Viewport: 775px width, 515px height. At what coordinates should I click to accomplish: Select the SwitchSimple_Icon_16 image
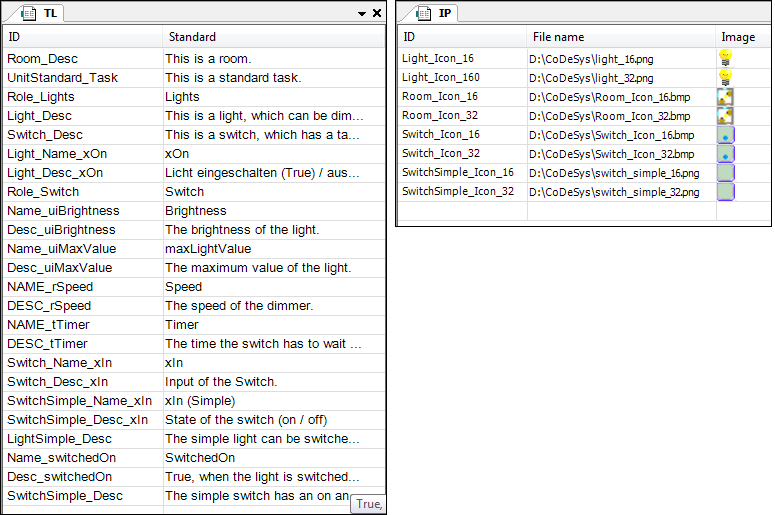point(726,172)
